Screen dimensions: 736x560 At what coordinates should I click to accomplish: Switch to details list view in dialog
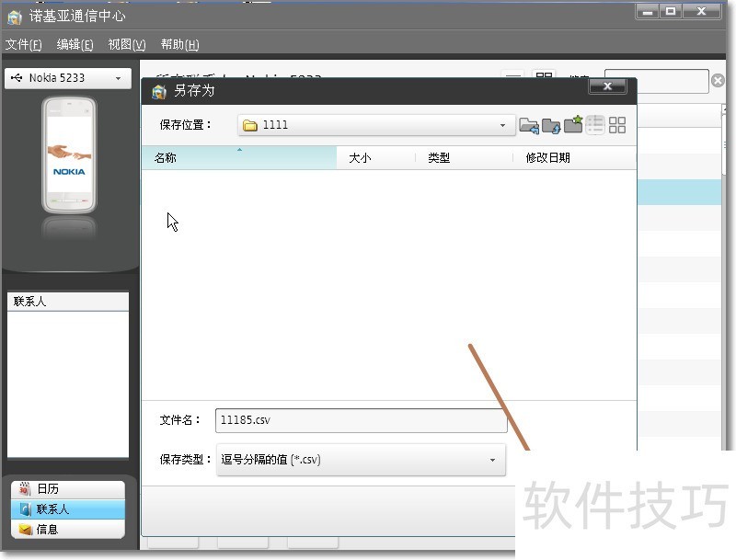coord(595,125)
